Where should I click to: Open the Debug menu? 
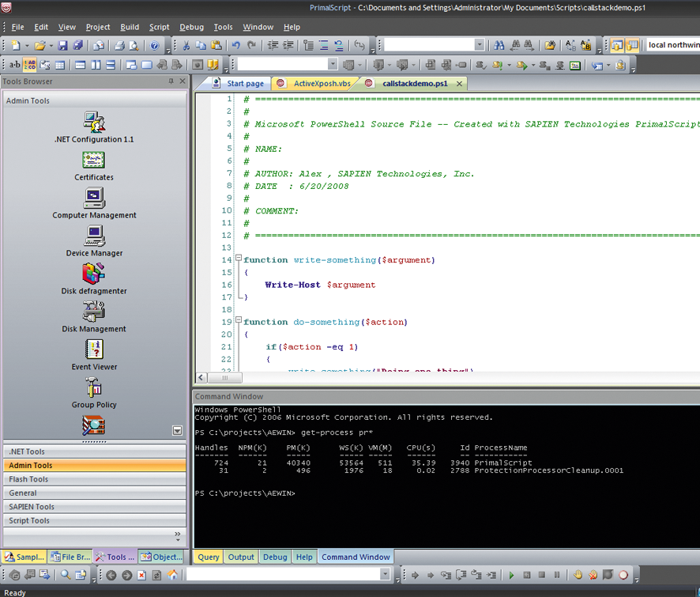tap(191, 26)
